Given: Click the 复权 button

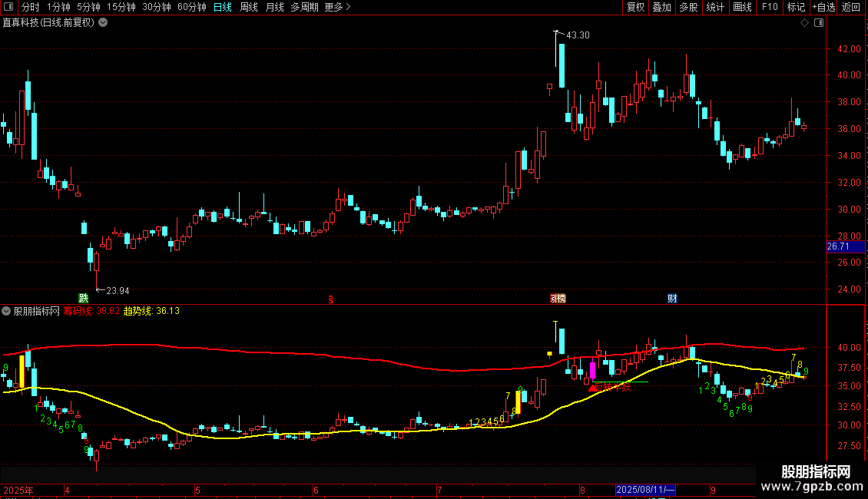Looking at the screenshot, I should [x=635, y=7].
